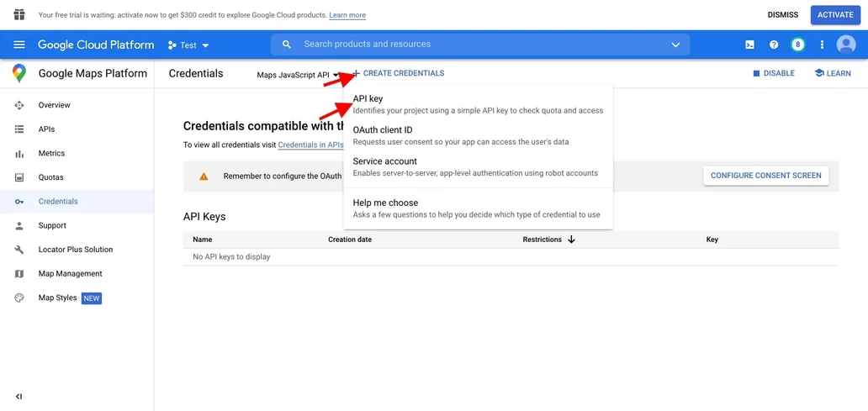Click the Overview sidebar icon

(19, 105)
